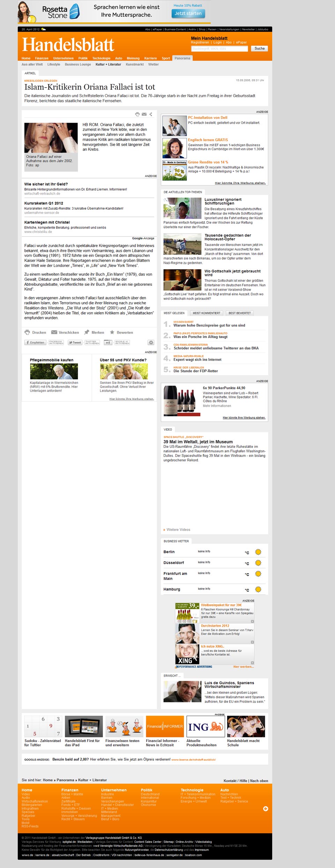Open the Sitemap link in the footer
The height and width of the screenshot is (868, 335).
point(169,842)
